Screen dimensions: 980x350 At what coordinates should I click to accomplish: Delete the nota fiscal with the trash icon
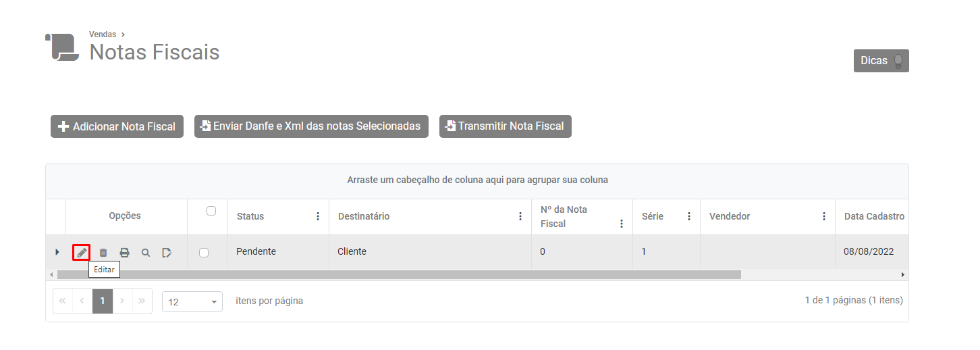(x=103, y=252)
